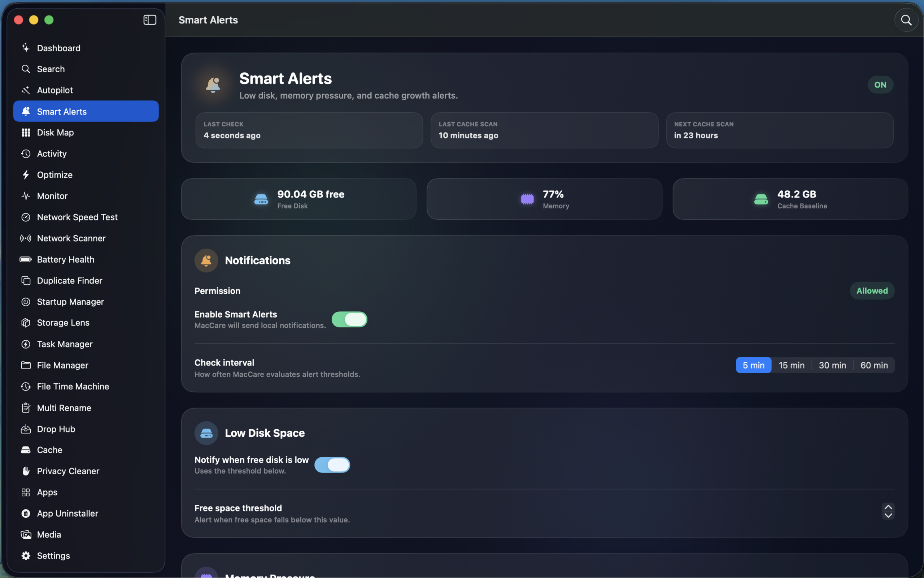Click the Startup Manager power icon

click(26, 302)
